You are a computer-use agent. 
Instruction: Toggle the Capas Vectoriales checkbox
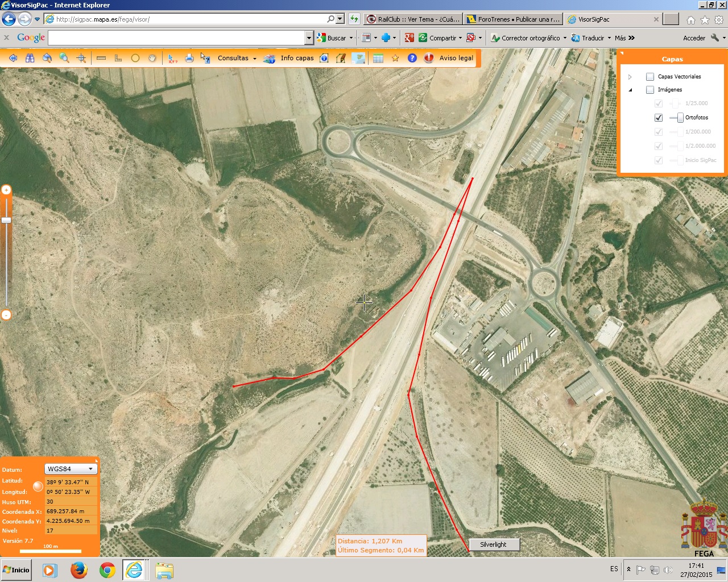tap(650, 77)
